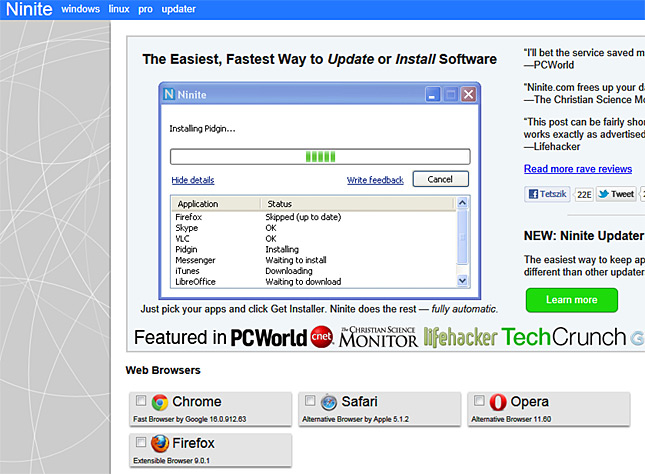Minimize the Ninite installer dialog

(432, 94)
